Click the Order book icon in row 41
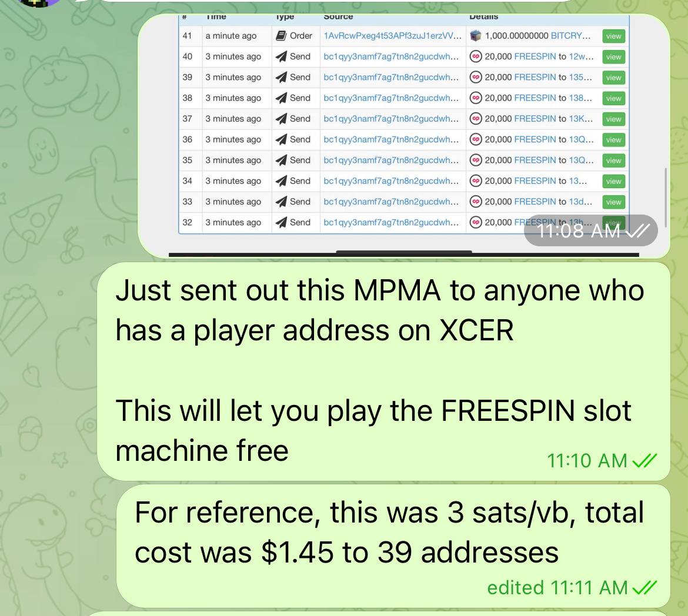The height and width of the screenshot is (616, 688). coord(281,36)
